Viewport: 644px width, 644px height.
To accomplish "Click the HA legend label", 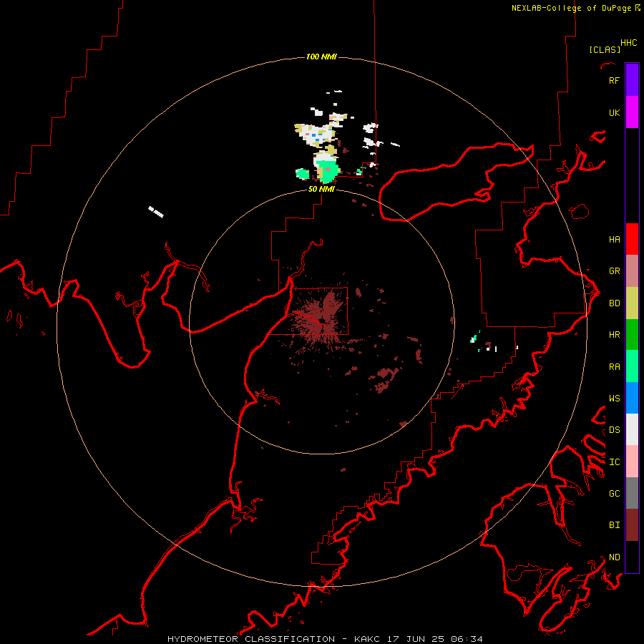I will 615,239.
